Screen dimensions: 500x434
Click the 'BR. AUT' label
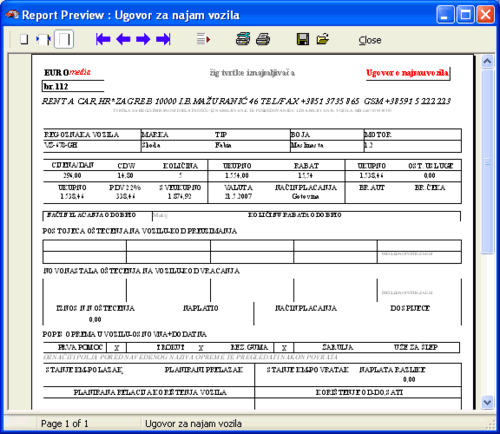[x=372, y=188]
